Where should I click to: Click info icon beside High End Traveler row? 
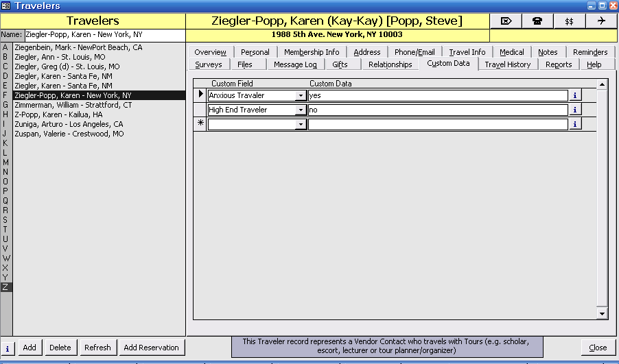tap(575, 110)
